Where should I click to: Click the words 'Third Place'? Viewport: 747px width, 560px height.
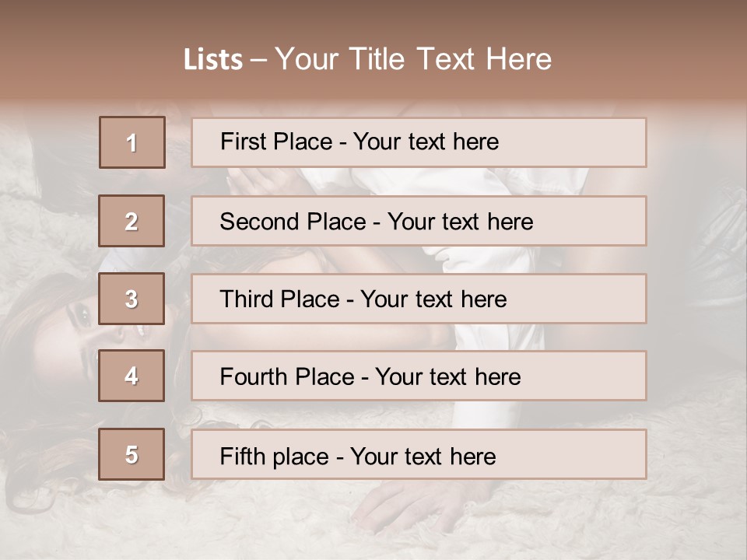click(280, 299)
